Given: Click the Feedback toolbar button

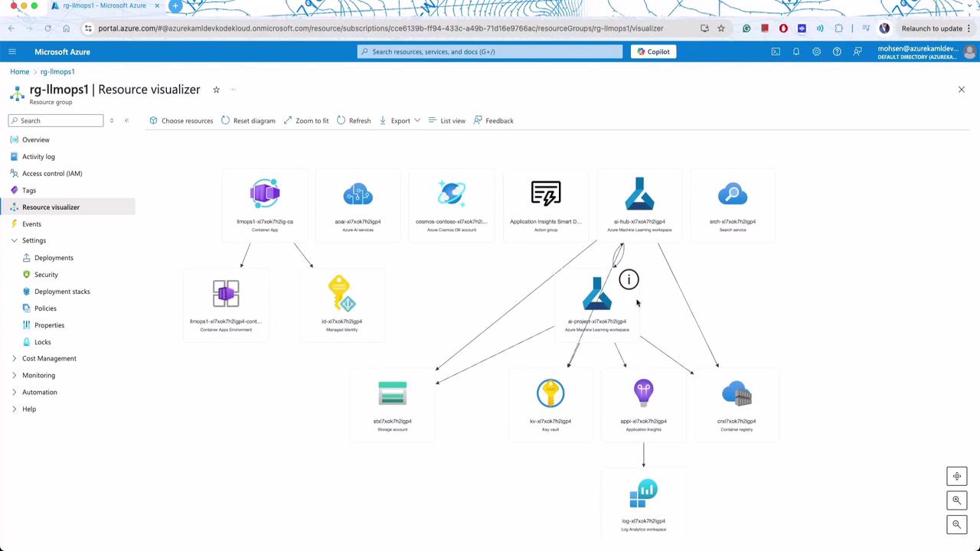Looking at the screenshot, I should 494,121.
